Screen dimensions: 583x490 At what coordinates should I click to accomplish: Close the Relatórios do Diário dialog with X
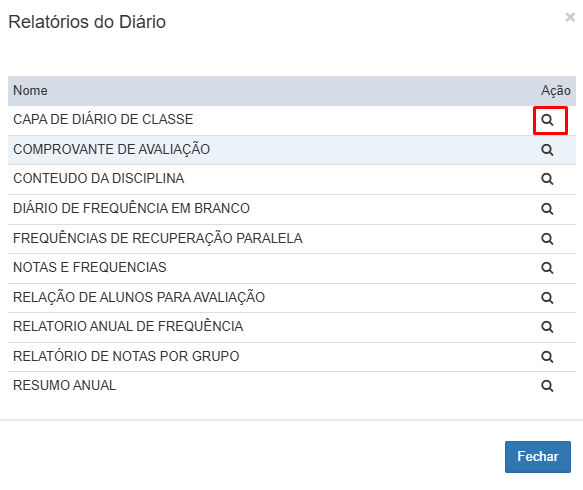point(570,17)
